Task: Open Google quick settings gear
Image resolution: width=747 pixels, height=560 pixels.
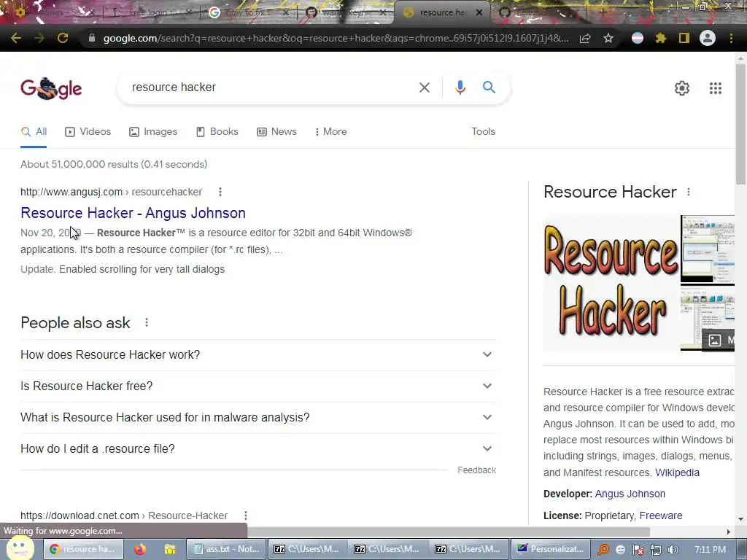Action: (682, 88)
